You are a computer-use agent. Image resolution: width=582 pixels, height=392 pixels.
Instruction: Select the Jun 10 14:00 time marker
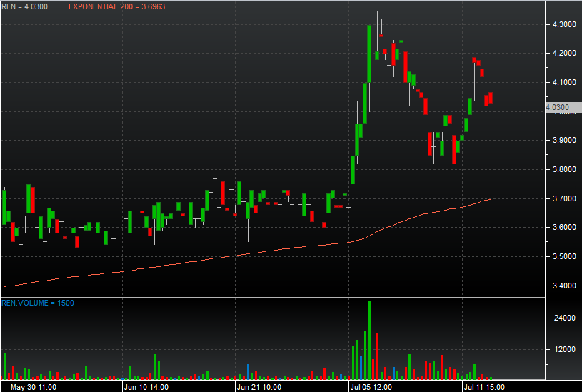[146, 386]
